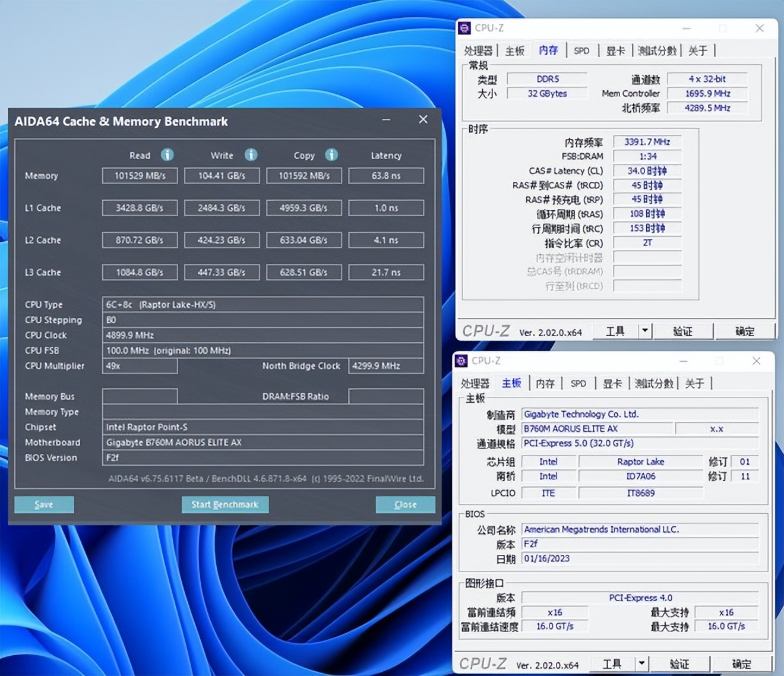Click Close in the AIDA64 benchmark window

pyautogui.click(x=404, y=504)
